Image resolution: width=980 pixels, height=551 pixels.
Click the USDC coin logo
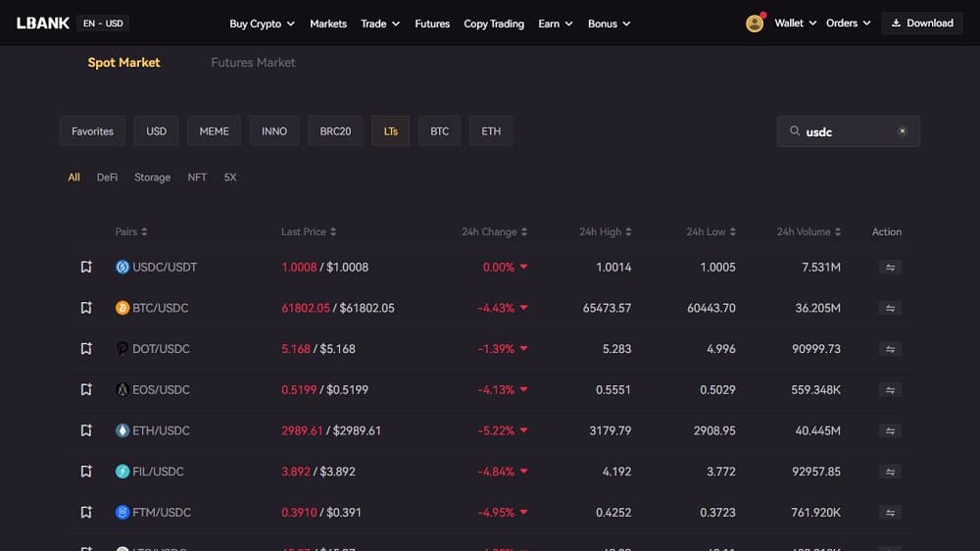click(122, 267)
